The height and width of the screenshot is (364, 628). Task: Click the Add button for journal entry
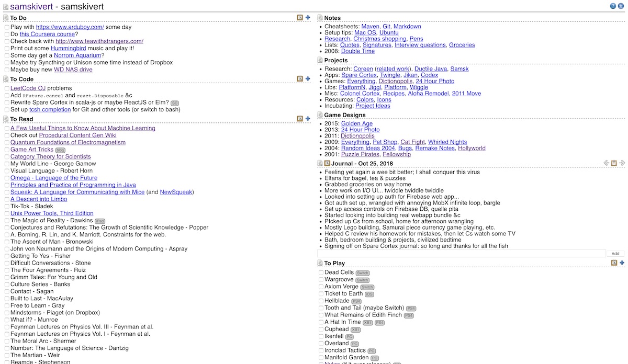[615, 254]
